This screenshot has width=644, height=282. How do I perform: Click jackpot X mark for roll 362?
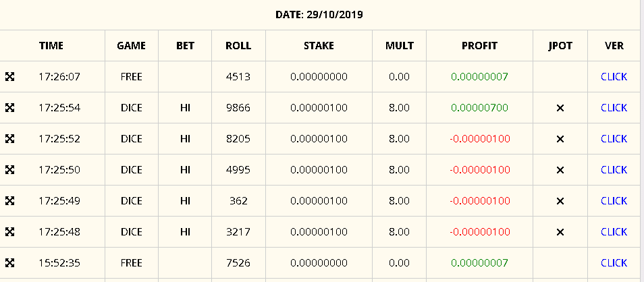coord(560,201)
